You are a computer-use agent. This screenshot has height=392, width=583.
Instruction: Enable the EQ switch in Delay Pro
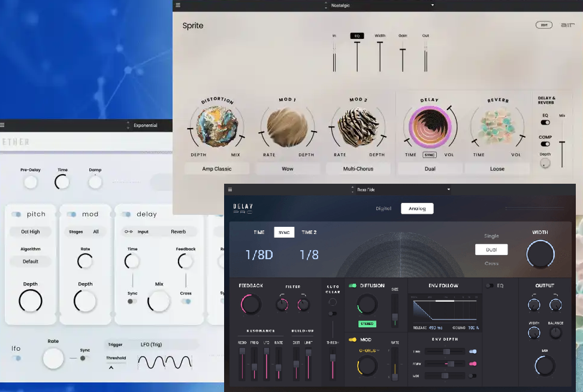[x=490, y=286]
